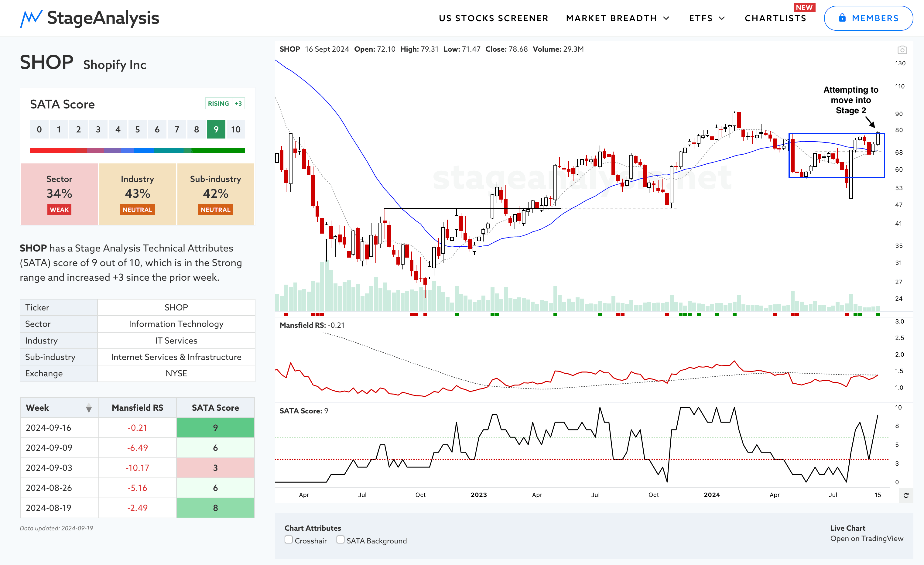Click the Sub-industry 42% Neutral card
Screen dimensions: 924x565
click(x=216, y=194)
